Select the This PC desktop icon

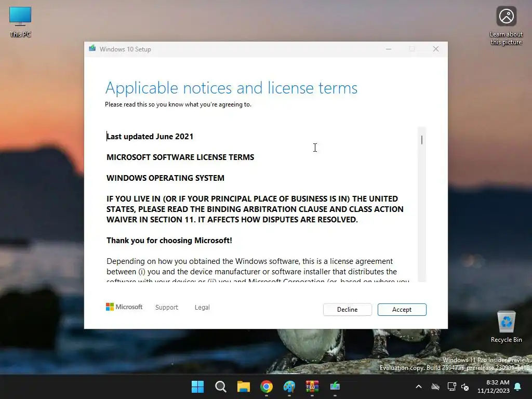[x=20, y=22]
